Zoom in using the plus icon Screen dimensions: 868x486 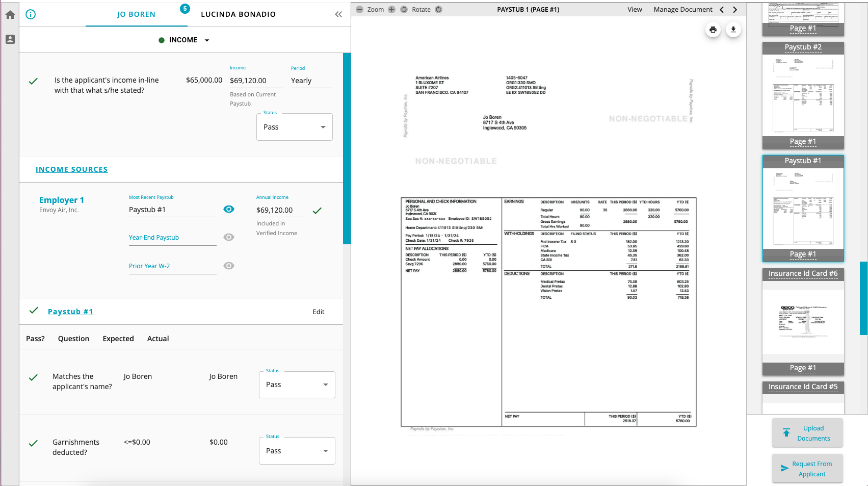391,9
